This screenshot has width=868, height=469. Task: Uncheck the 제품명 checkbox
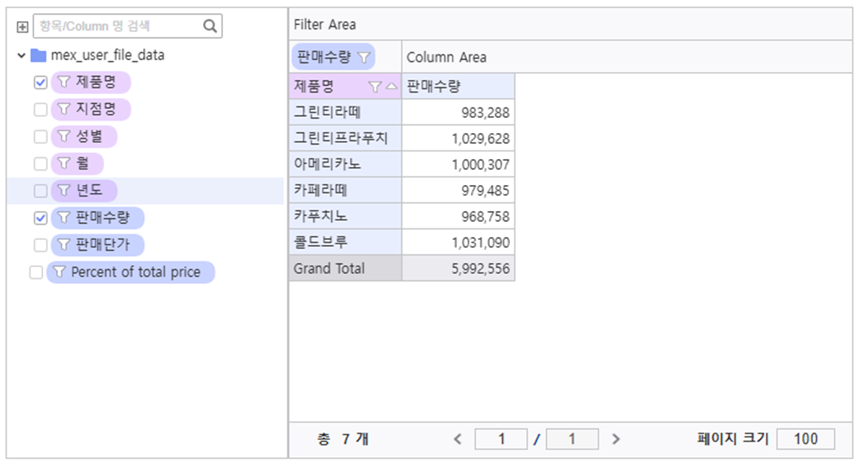pyautogui.click(x=41, y=82)
